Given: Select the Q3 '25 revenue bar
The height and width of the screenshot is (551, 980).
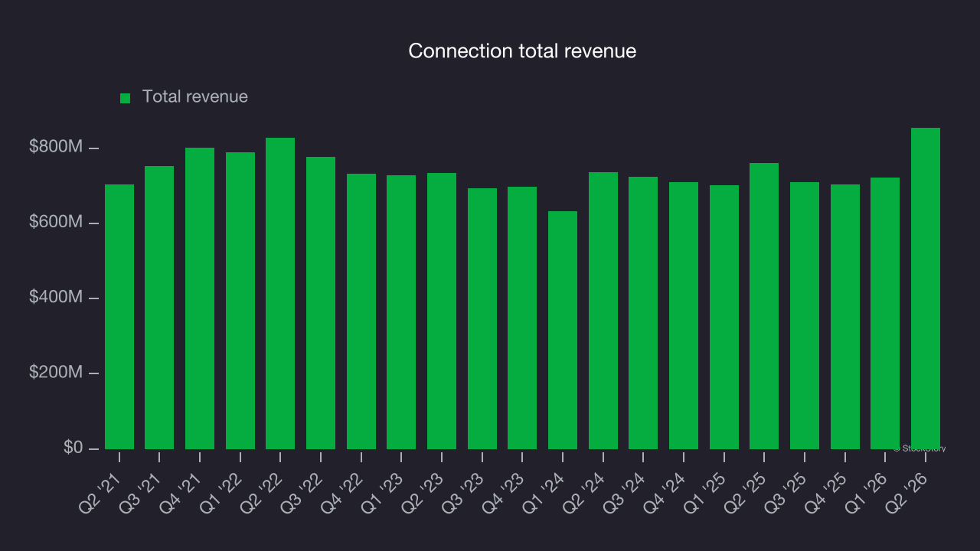Looking at the screenshot, I should tap(805, 315).
